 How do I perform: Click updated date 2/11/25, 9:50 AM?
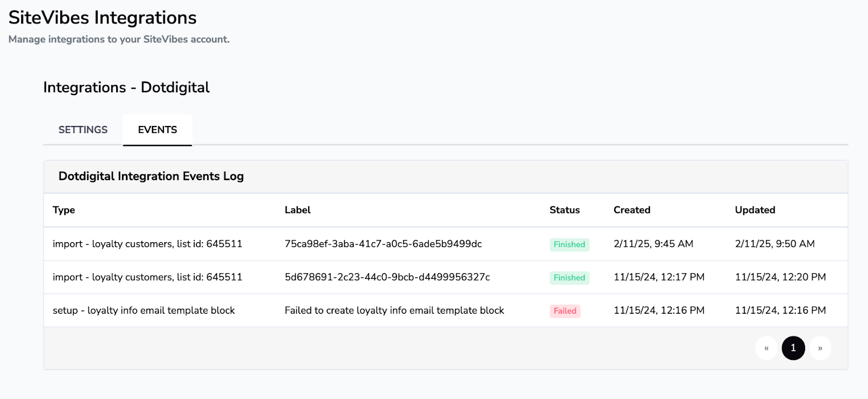point(775,244)
